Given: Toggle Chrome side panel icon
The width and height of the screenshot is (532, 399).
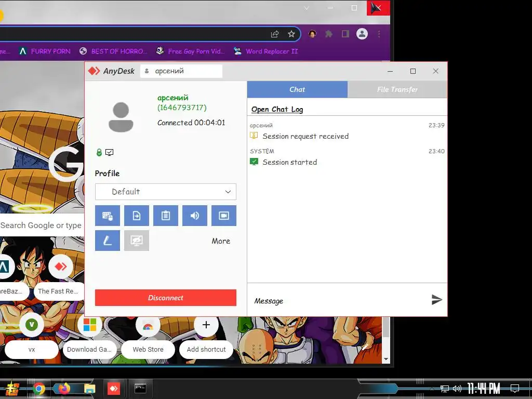Looking at the screenshot, I should coord(345,34).
